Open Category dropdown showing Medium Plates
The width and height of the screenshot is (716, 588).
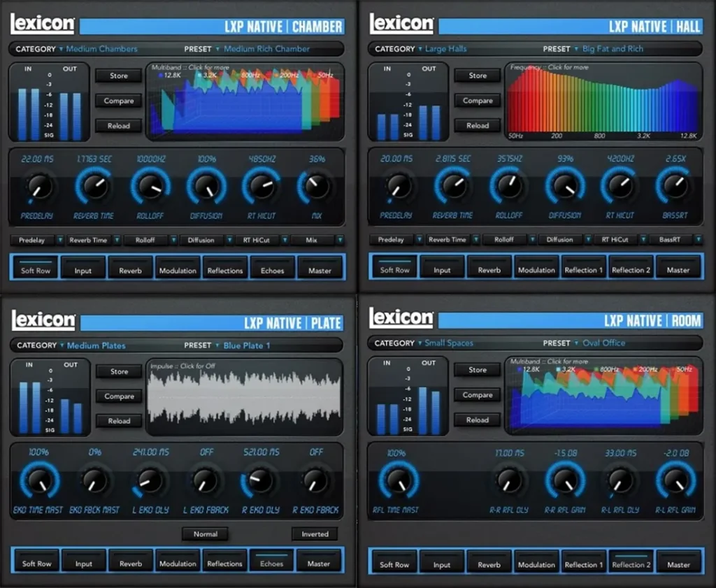(x=71, y=345)
